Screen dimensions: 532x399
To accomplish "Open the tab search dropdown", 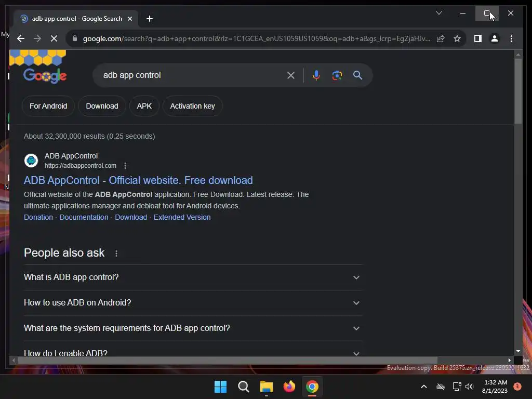I will 438,13.
